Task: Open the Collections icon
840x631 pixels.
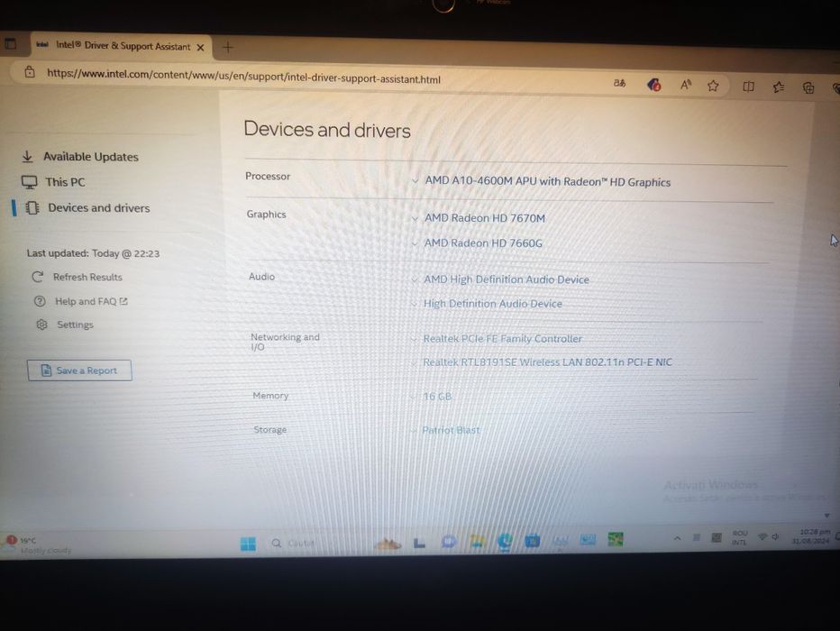Action: pos(808,87)
